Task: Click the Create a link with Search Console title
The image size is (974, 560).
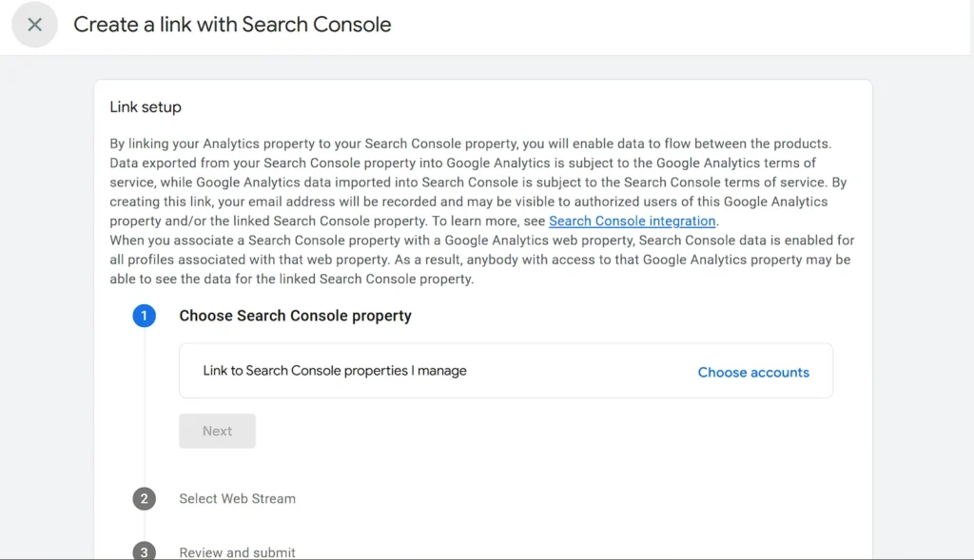Action: pos(232,25)
